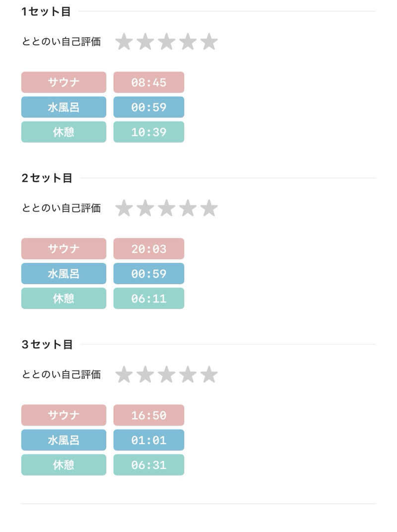Change the sauna time 16:50

pos(148,415)
